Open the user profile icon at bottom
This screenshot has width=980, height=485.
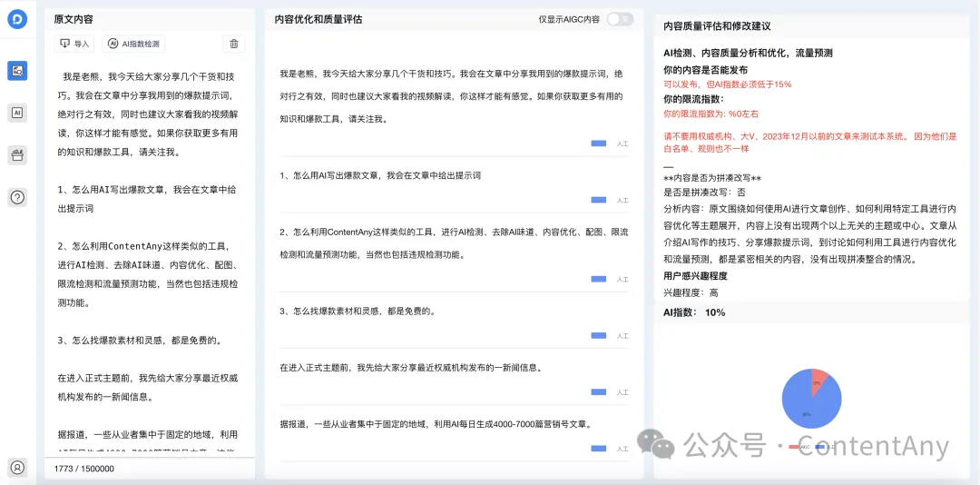point(17,468)
